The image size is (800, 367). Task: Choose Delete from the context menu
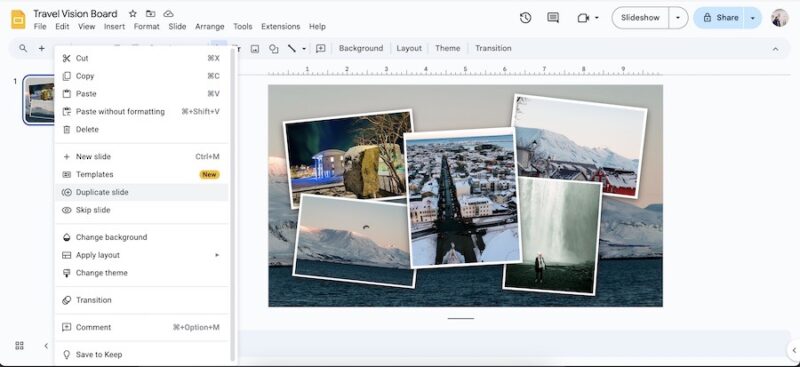(x=141, y=130)
